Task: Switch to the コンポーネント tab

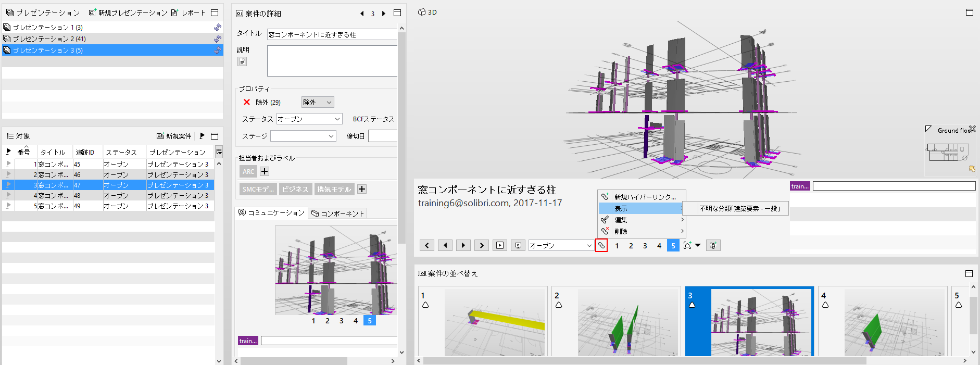Action: click(x=338, y=213)
